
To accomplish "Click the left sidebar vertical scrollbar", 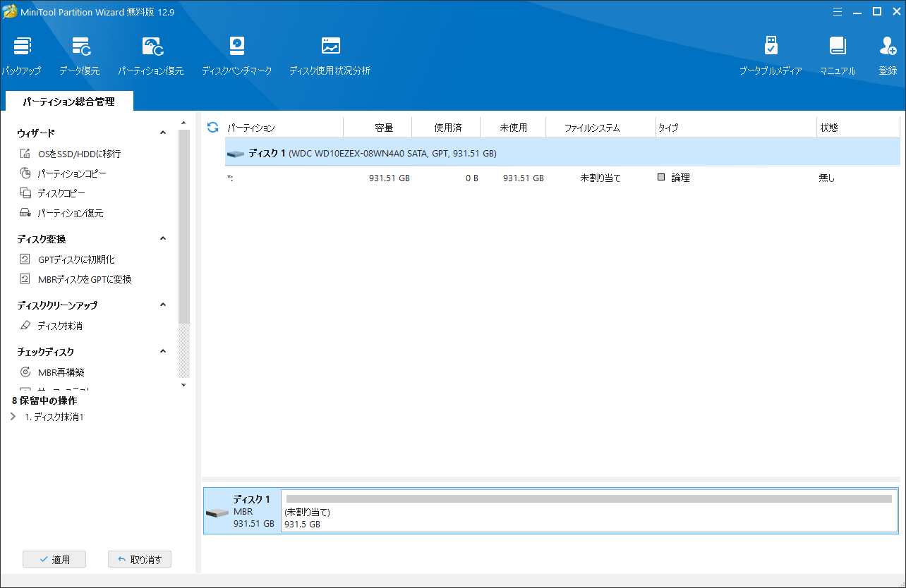I will click(x=184, y=226).
